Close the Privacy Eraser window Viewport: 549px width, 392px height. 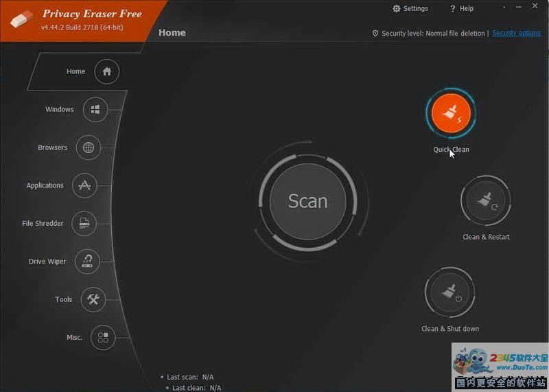(535, 6)
